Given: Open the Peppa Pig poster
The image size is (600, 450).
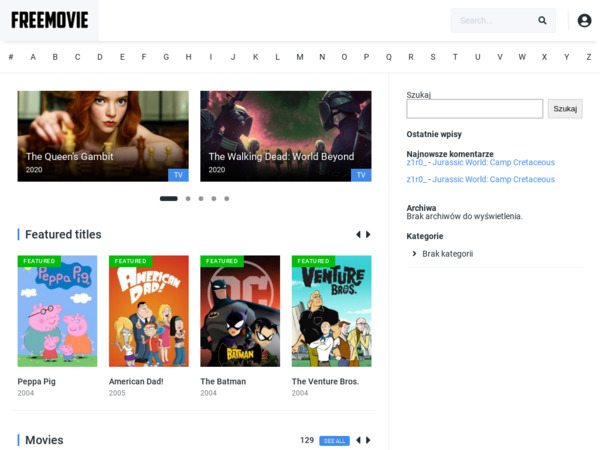Looking at the screenshot, I should [57, 311].
